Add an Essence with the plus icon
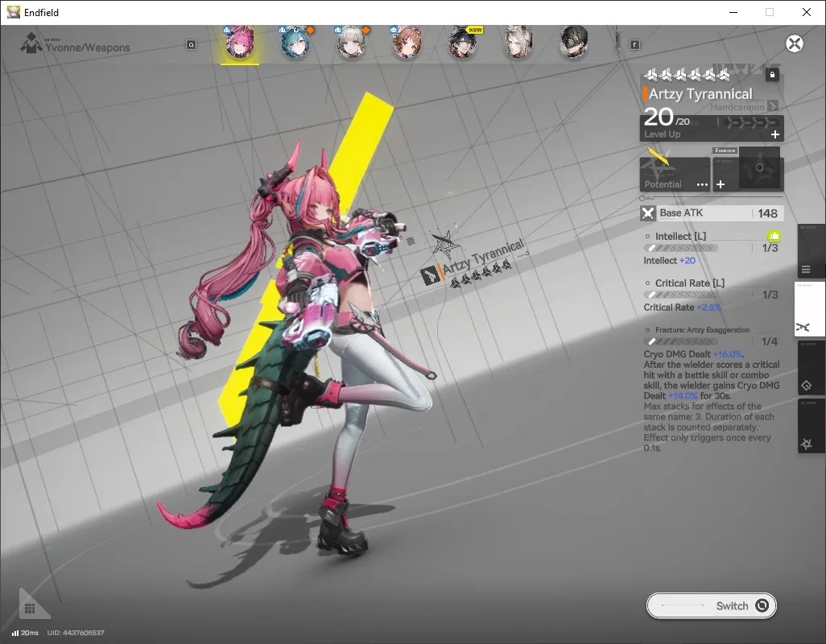This screenshot has width=826, height=644. (721, 184)
